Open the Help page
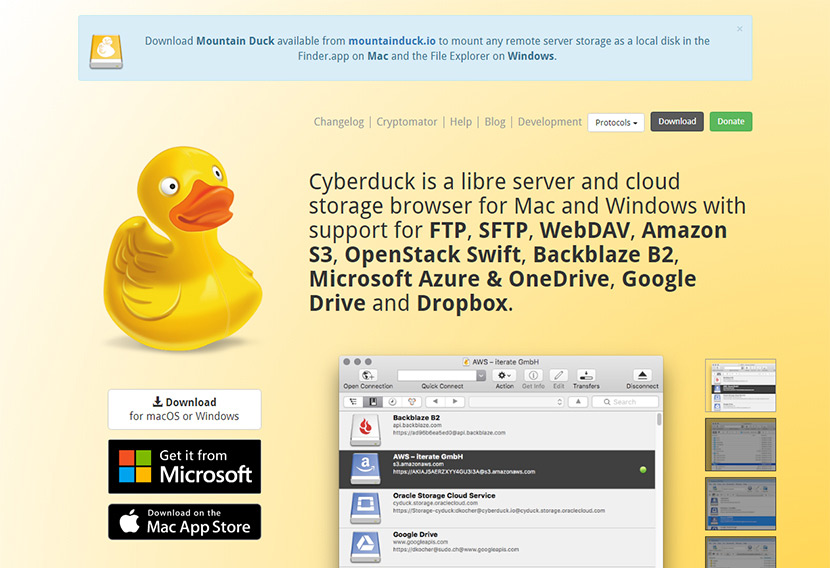Screen dimensions: 830x568 [x=461, y=122]
